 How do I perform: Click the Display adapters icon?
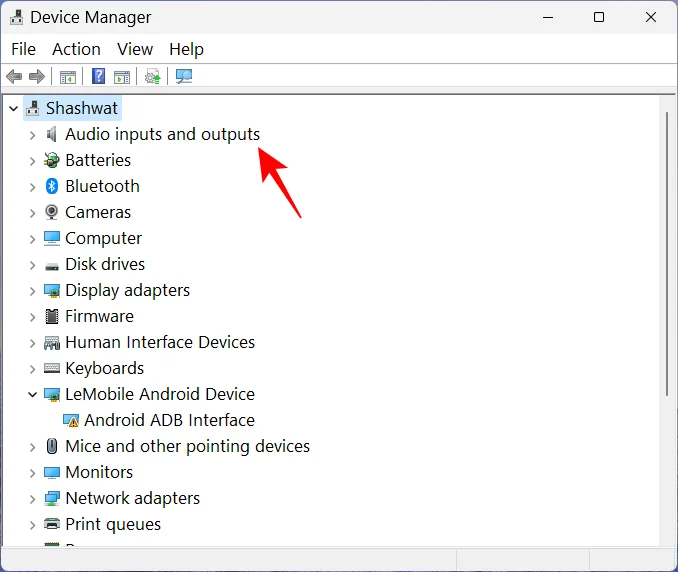pyautogui.click(x=52, y=291)
